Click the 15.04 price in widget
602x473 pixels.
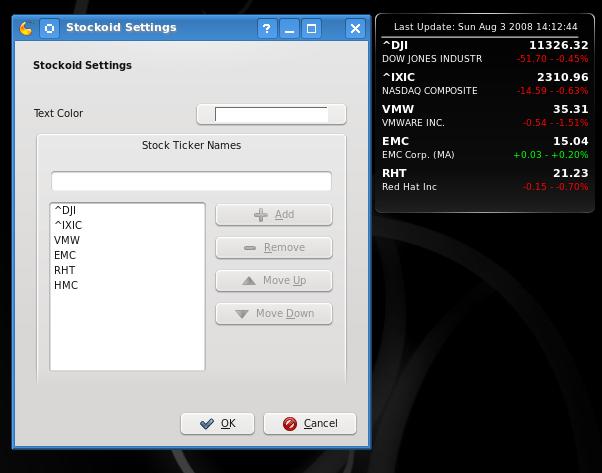571,141
